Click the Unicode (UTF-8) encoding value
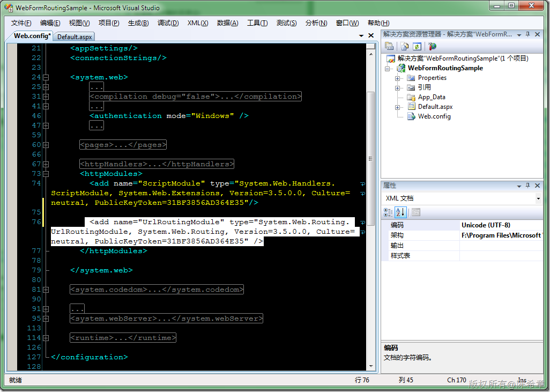This screenshot has width=550, height=392. click(x=486, y=225)
